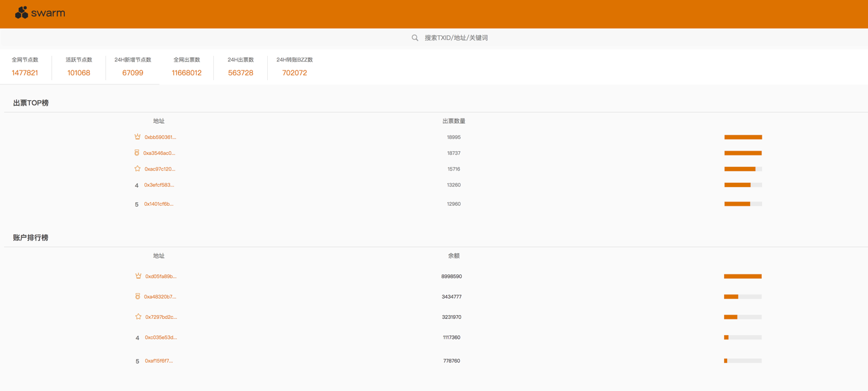868x391 pixels.
Task: Open top account address 0xd05fa89b
Action: (161, 276)
